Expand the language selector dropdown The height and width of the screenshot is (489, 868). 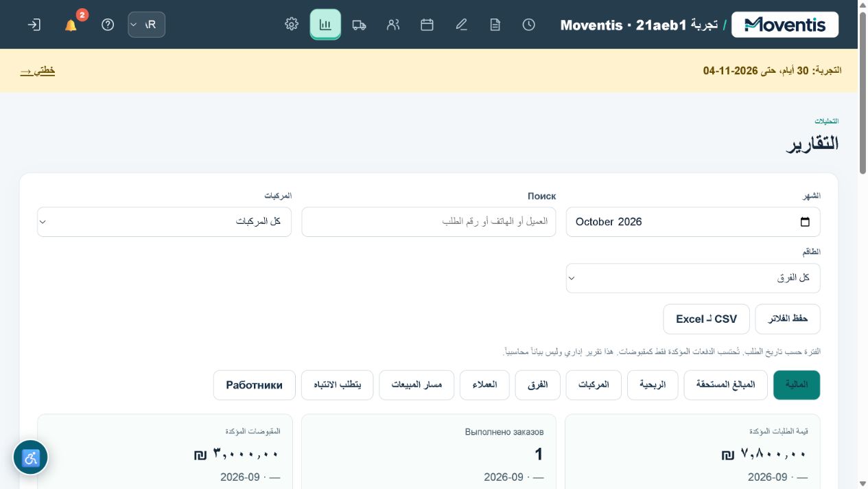pyautogui.click(x=146, y=25)
